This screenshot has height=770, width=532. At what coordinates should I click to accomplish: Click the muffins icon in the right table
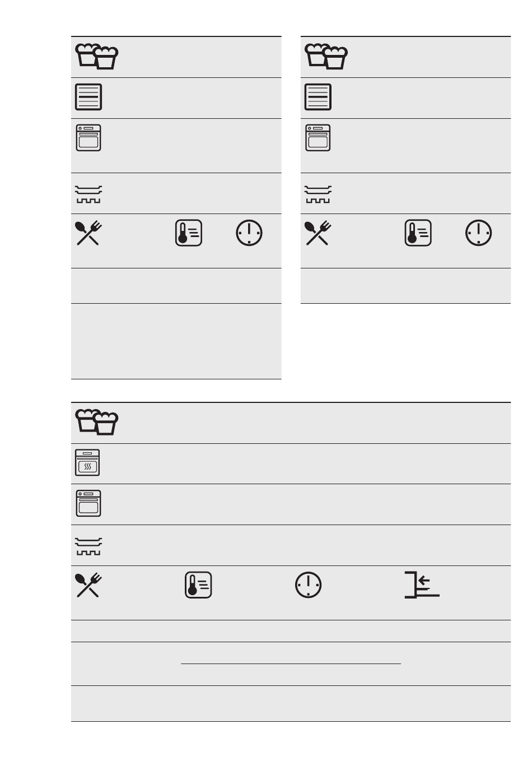(326, 57)
